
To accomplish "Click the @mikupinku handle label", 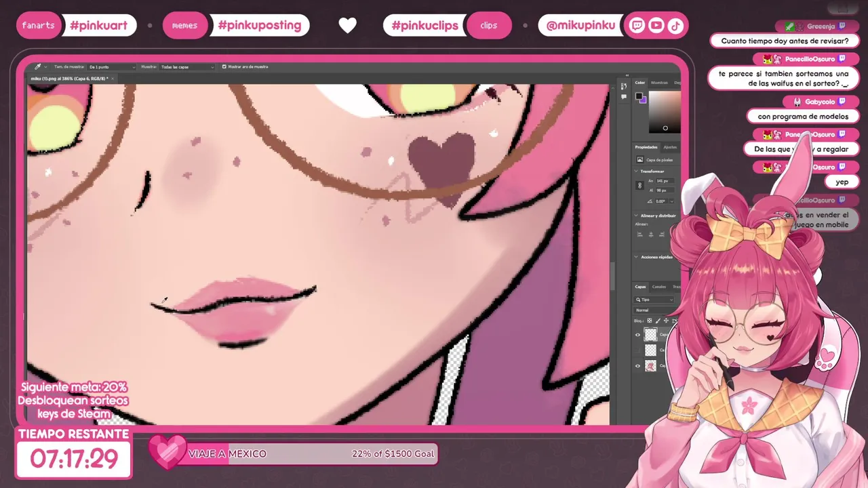I will 580,26.
